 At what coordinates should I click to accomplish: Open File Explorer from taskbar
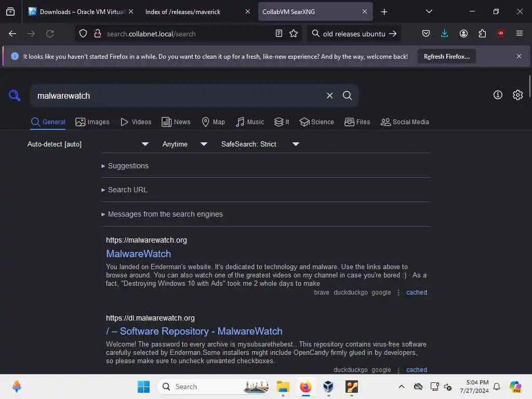tap(283, 387)
